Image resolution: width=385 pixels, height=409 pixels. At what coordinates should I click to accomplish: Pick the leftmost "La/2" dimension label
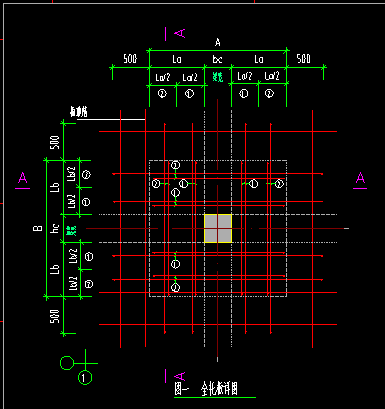tap(163, 77)
